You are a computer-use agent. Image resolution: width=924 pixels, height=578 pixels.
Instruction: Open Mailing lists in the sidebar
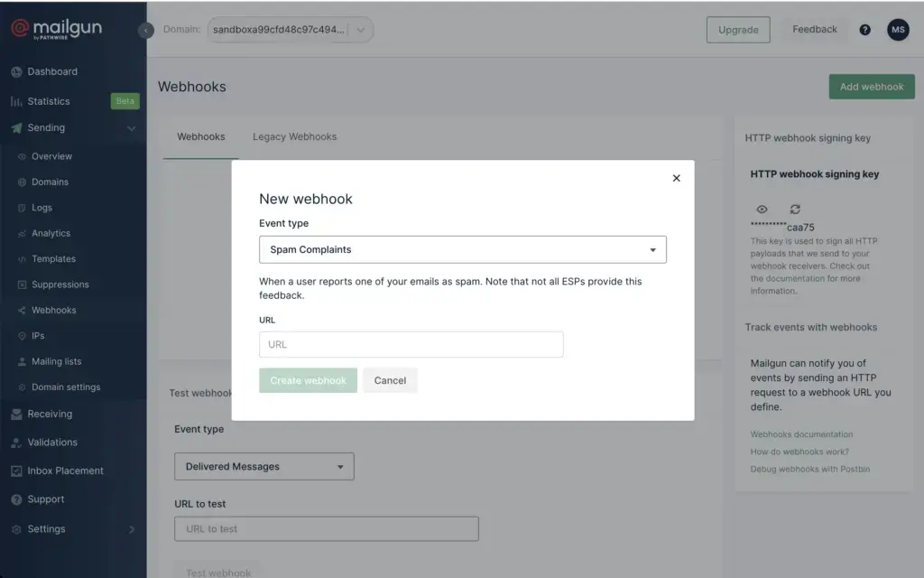point(57,361)
